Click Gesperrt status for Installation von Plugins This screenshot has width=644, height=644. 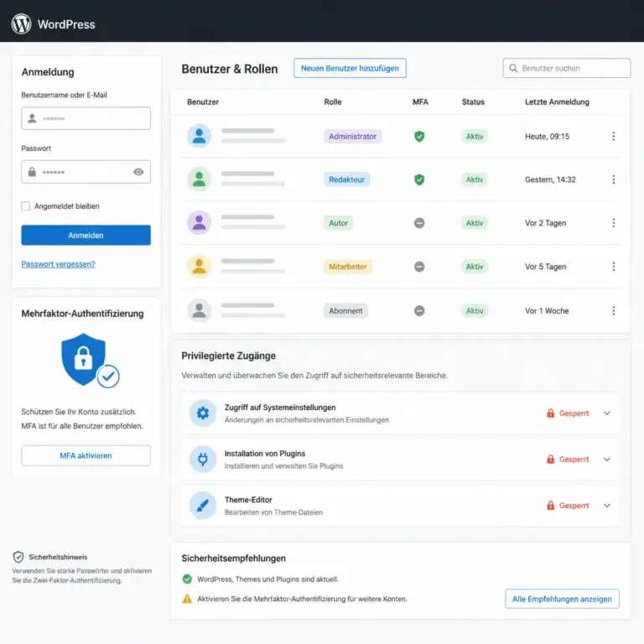574,460
